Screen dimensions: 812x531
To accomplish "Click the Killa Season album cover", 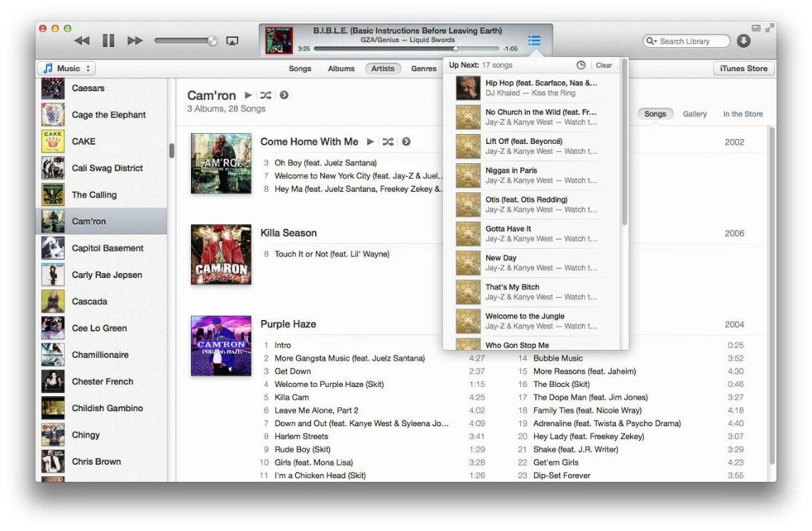I will (221, 254).
